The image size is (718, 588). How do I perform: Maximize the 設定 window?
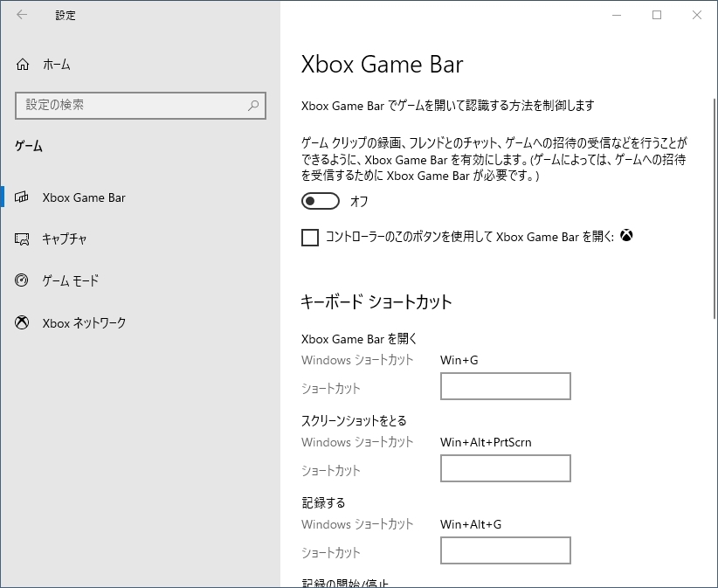657,15
